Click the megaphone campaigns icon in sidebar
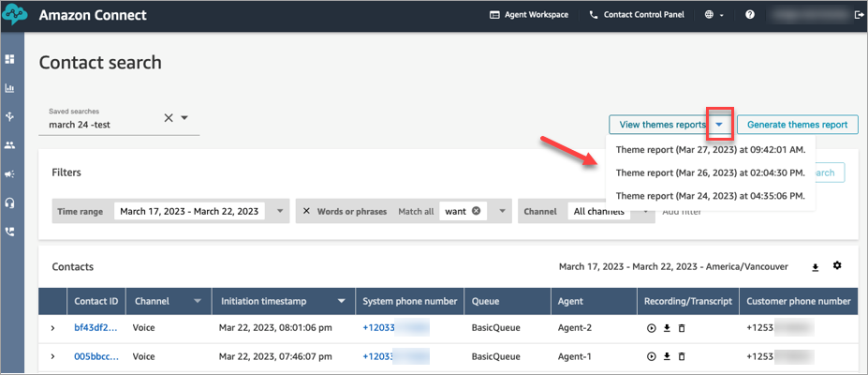The image size is (868, 375). pos(9,173)
